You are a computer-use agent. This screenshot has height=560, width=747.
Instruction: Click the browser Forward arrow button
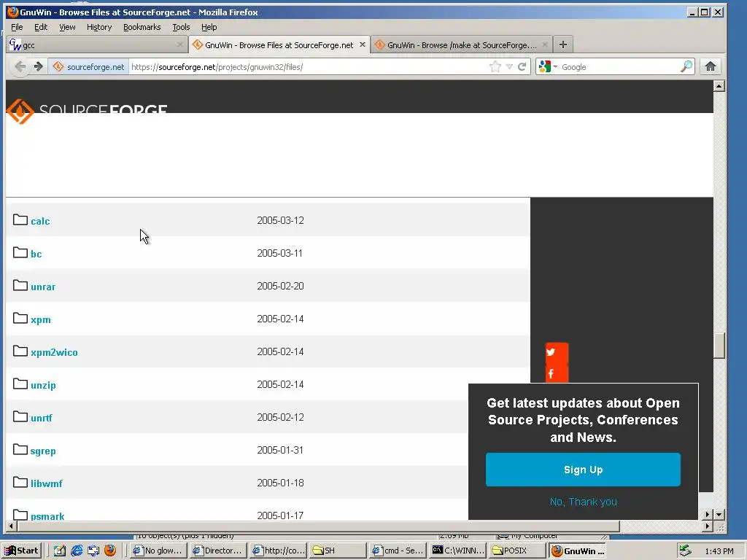[x=39, y=66]
